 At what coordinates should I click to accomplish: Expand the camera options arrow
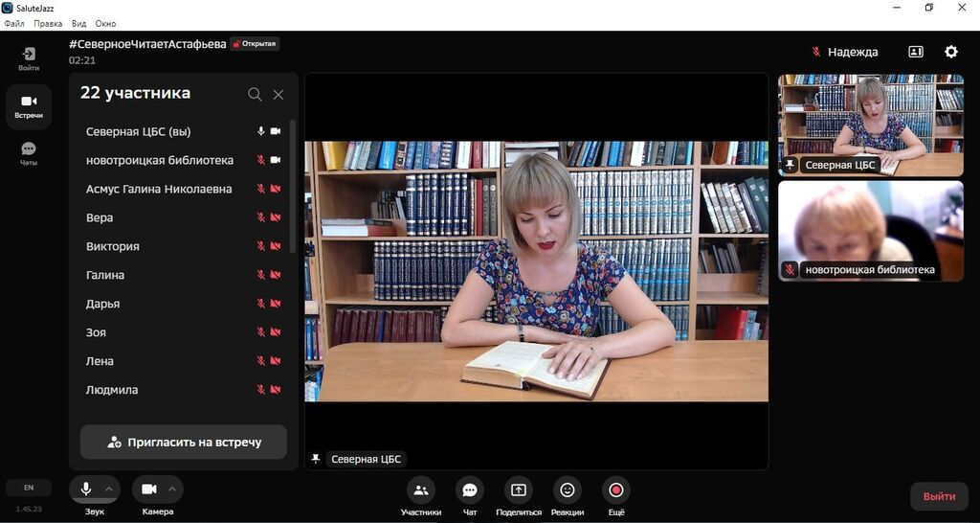[172, 489]
